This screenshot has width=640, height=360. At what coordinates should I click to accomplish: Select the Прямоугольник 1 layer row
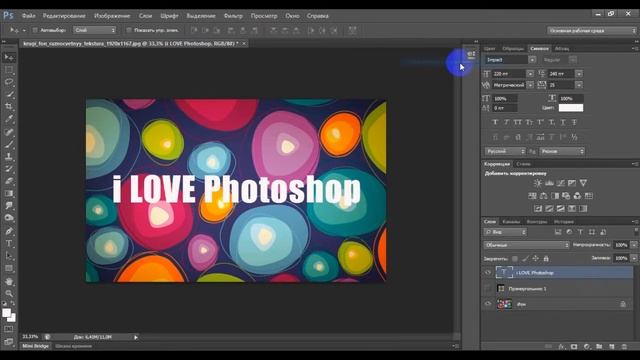click(x=558, y=289)
